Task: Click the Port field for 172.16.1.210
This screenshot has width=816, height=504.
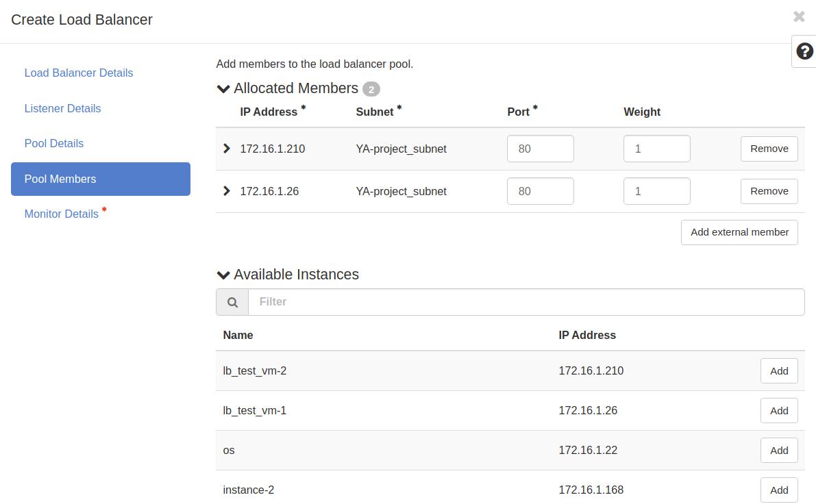Action: click(540, 149)
